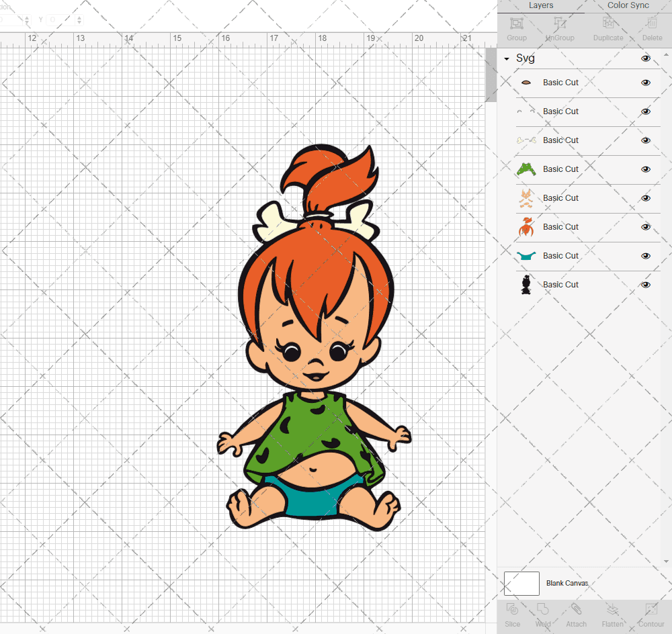
Task: Collapse the Svg group arrow
Action: pyautogui.click(x=507, y=58)
